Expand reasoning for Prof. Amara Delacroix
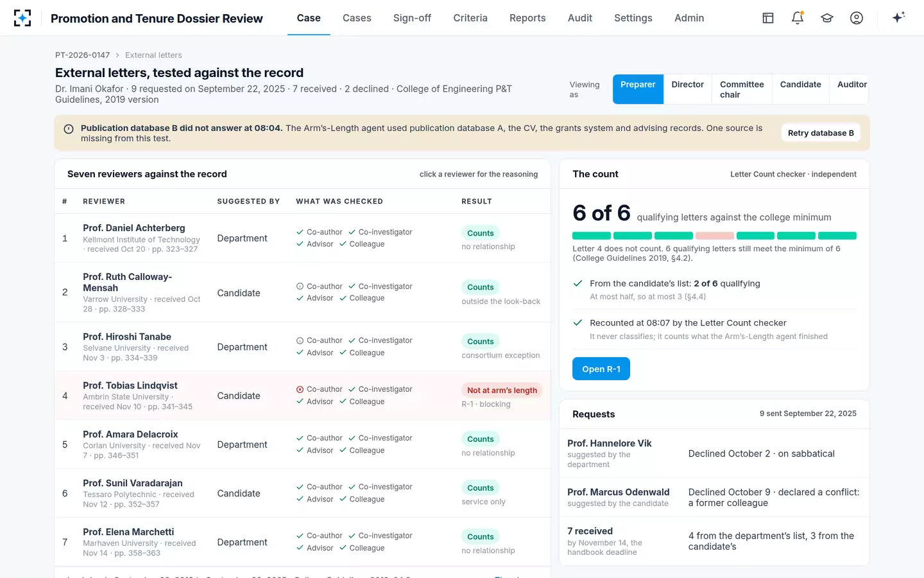924x578 pixels. coord(302,444)
